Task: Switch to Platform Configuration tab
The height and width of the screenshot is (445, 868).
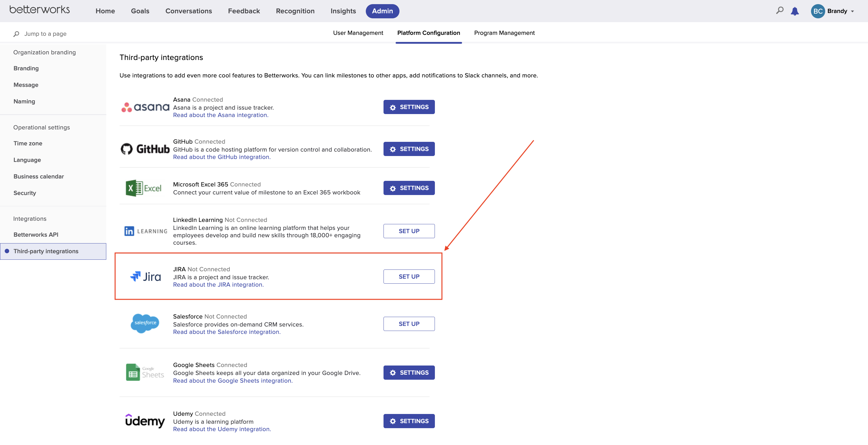Action: 429,33
